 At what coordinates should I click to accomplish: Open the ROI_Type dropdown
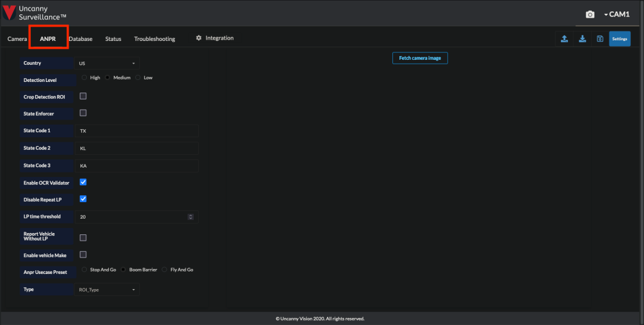pos(107,290)
